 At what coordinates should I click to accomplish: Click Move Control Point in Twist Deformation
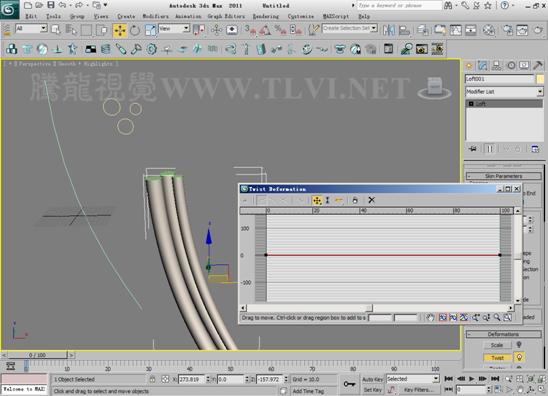click(x=317, y=200)
